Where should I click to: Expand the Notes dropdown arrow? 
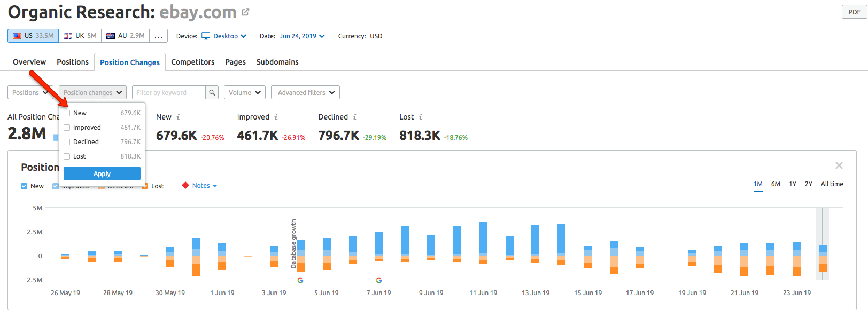215,186
